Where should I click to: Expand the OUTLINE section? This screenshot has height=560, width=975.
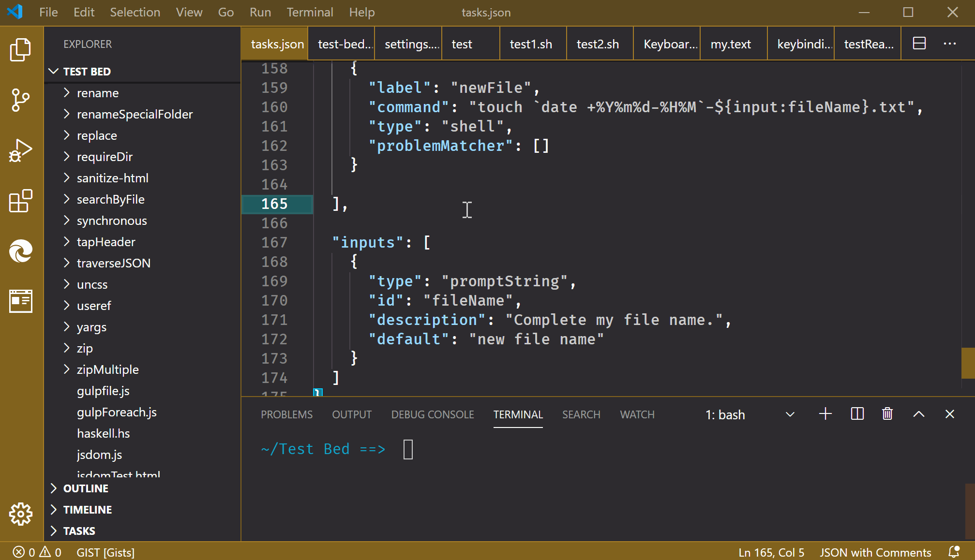tap(86, 488)
